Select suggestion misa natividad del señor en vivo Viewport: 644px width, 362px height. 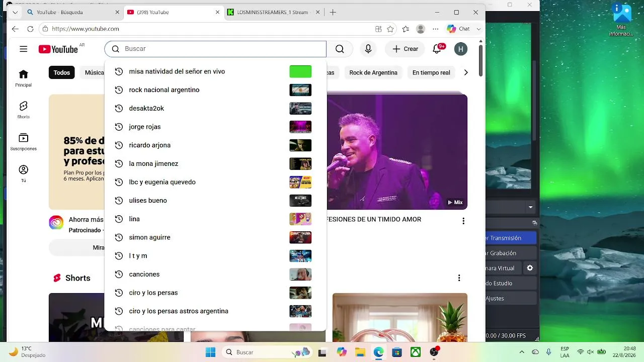tap(215, 71)
